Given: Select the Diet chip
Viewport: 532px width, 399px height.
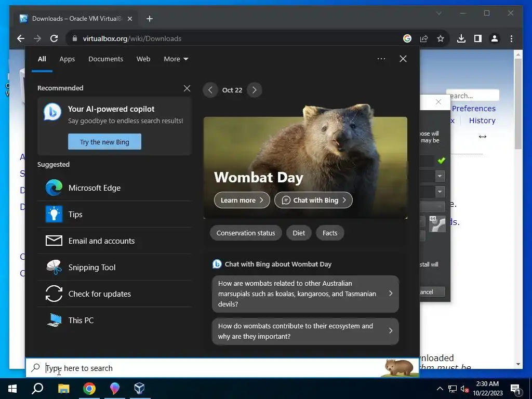Looking at the screenshot, I should point(299,233).
